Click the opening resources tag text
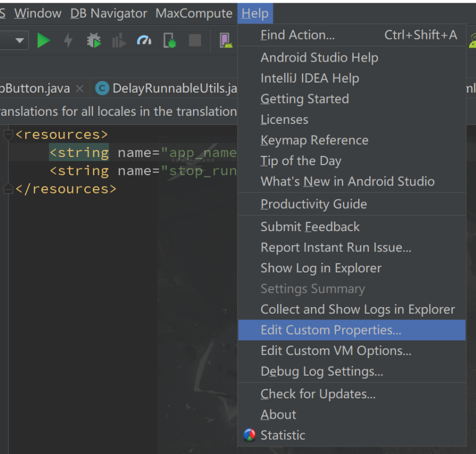This screenshot has height=454, width=476. [62, 134]
